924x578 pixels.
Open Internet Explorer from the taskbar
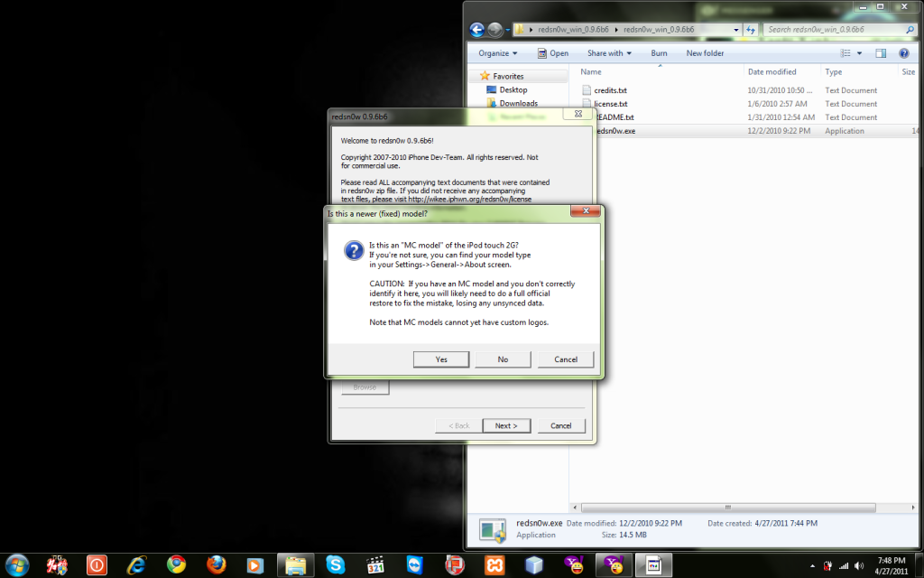tap(136, 564)
